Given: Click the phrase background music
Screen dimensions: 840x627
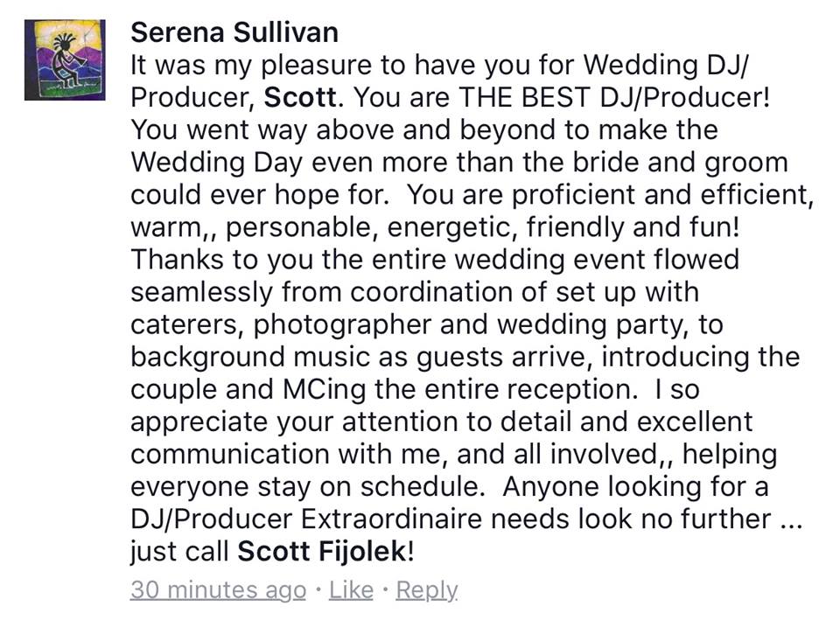Looking at the screenshot, I should pyautogui.click(x=251, y=358).
